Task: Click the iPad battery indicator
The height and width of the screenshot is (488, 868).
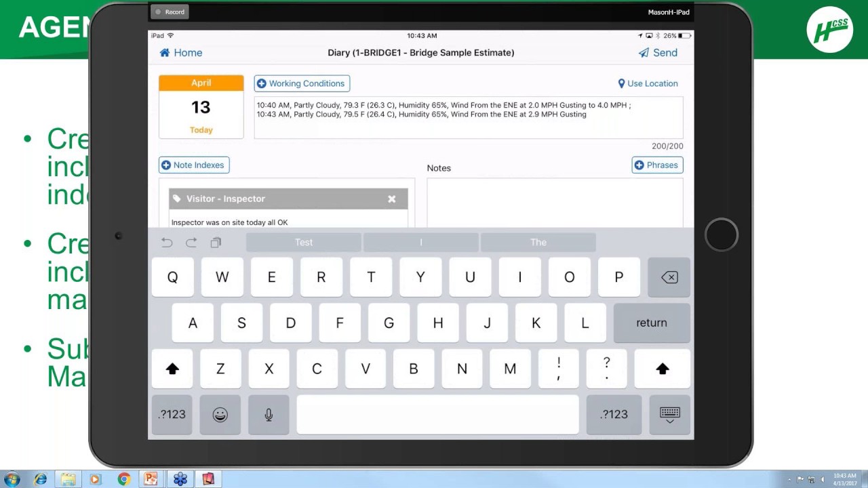Action: [x=684, y=35]
